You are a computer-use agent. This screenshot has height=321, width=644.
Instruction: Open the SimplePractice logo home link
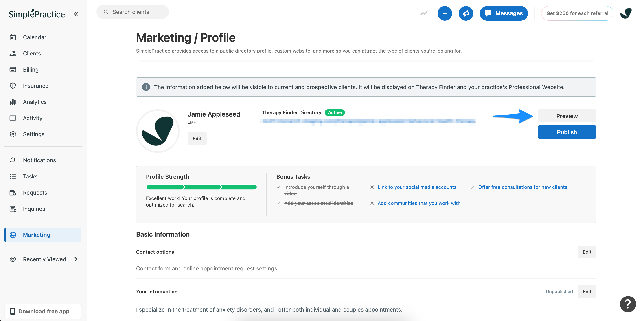pos(37,14)
